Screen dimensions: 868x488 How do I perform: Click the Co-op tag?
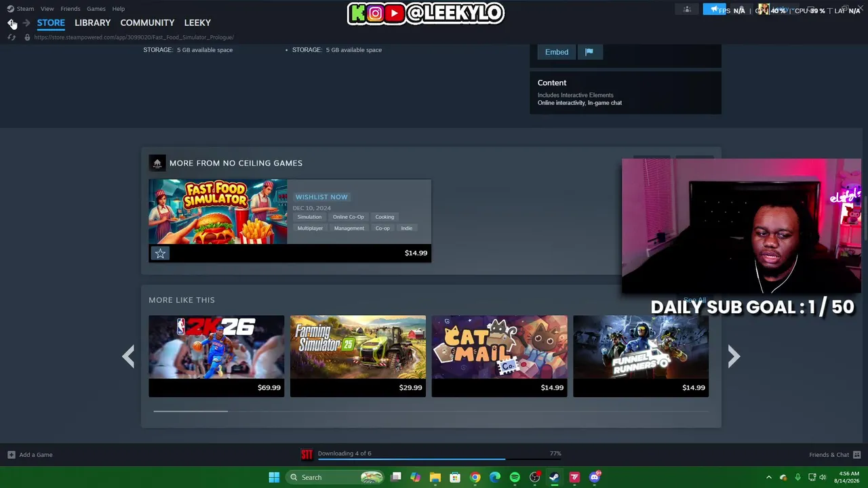tap(382, 228)
